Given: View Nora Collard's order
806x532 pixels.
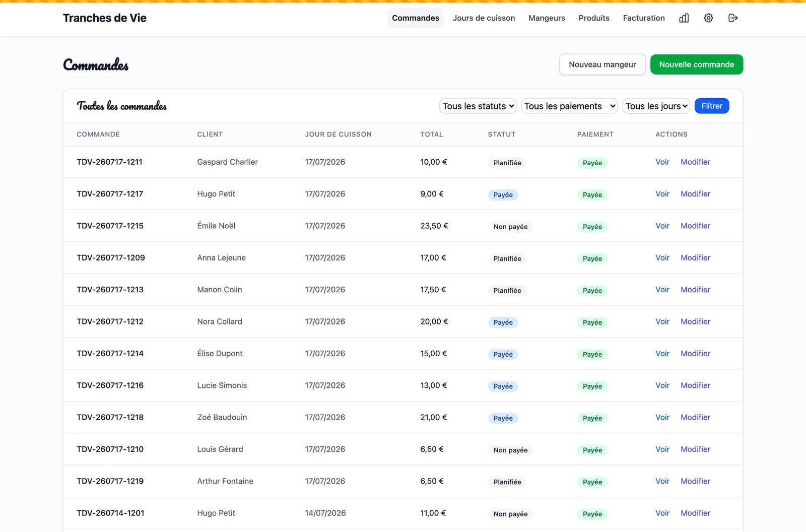Looking at the screenshot, I should pos(662,321).
